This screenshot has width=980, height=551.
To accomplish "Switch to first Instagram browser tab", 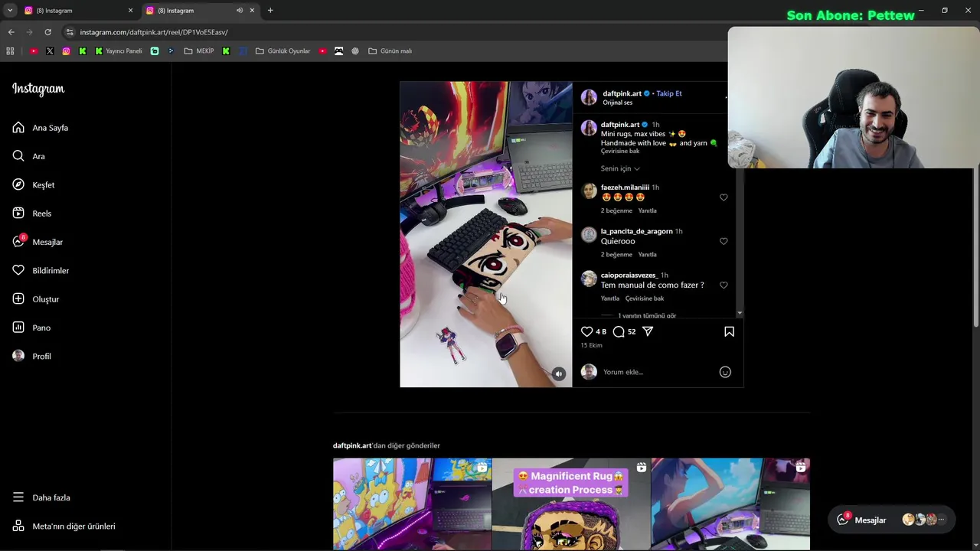I will pos(77,11).
